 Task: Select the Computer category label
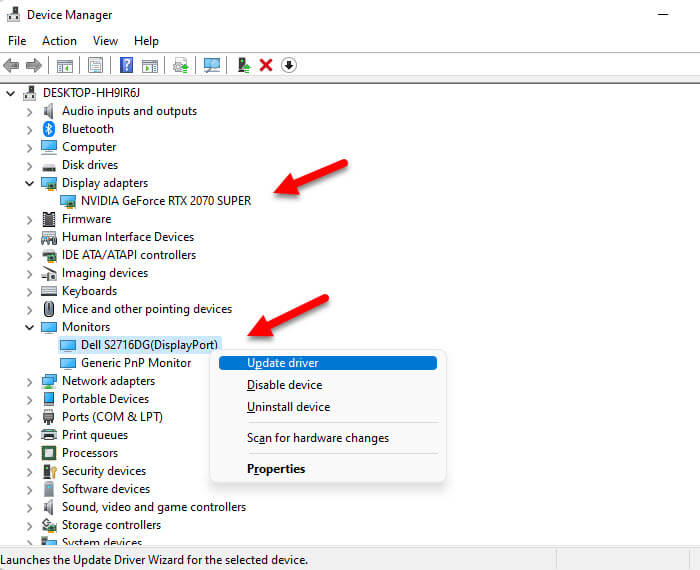point(89,147)
